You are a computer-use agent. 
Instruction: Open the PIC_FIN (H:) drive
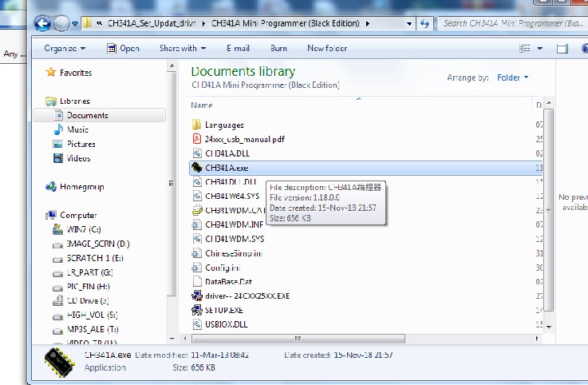tap(81, 287)
